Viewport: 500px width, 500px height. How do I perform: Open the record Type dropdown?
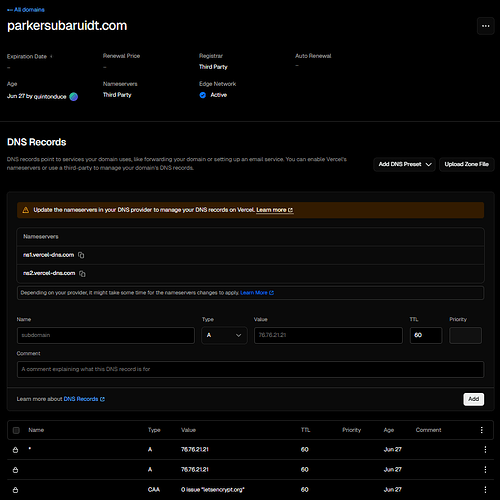[224, 335]
